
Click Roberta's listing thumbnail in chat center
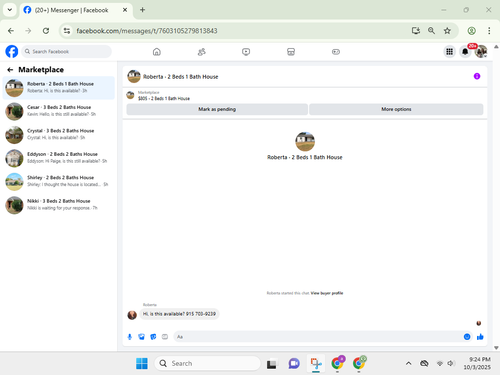pyautogui.click(x=305, y=141)
